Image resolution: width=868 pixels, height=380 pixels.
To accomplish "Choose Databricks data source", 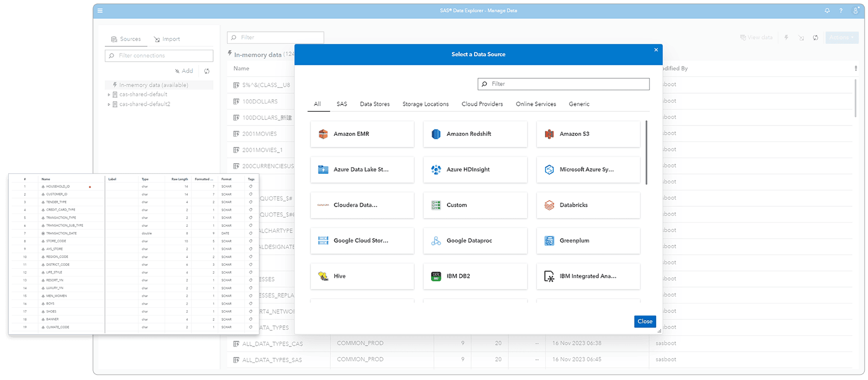I will point(588,205).
